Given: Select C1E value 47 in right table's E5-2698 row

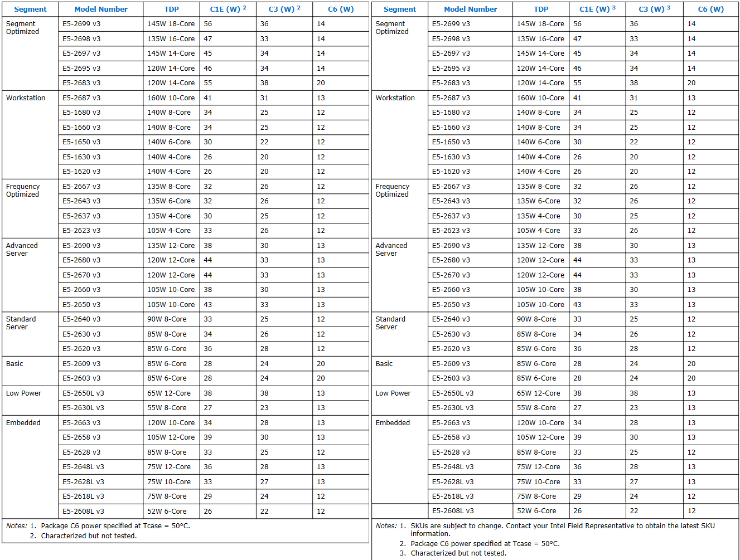Looking at the screenshot, I should pos(577,39).
